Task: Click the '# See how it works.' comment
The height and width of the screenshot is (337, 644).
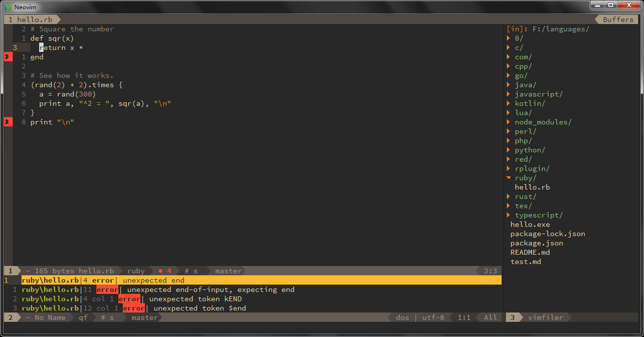Action: click(x=72, y=75)
